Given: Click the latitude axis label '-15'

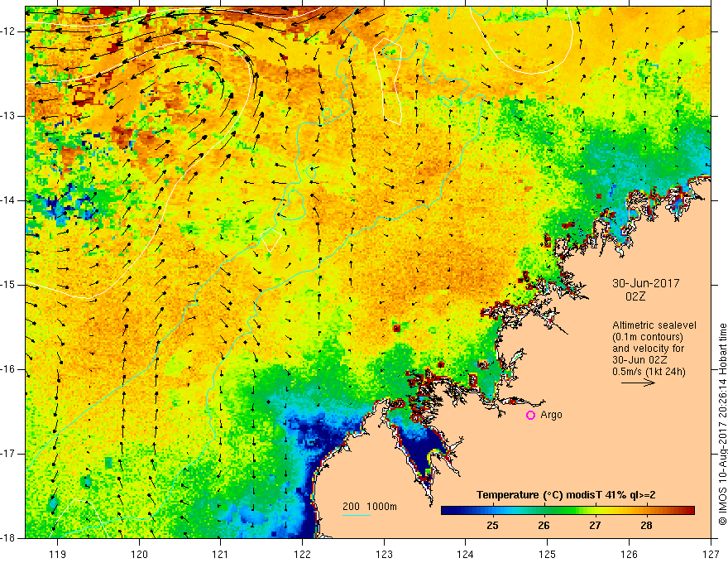Looking at the screenshot, I should (x=8, y=285).
